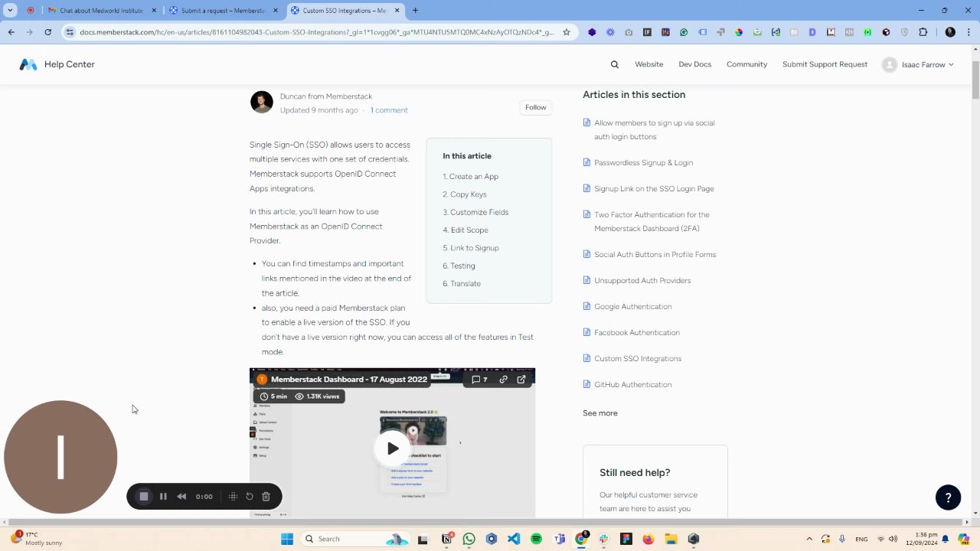
Task: Open the Community nav link
Action: (x=746, y=64)
